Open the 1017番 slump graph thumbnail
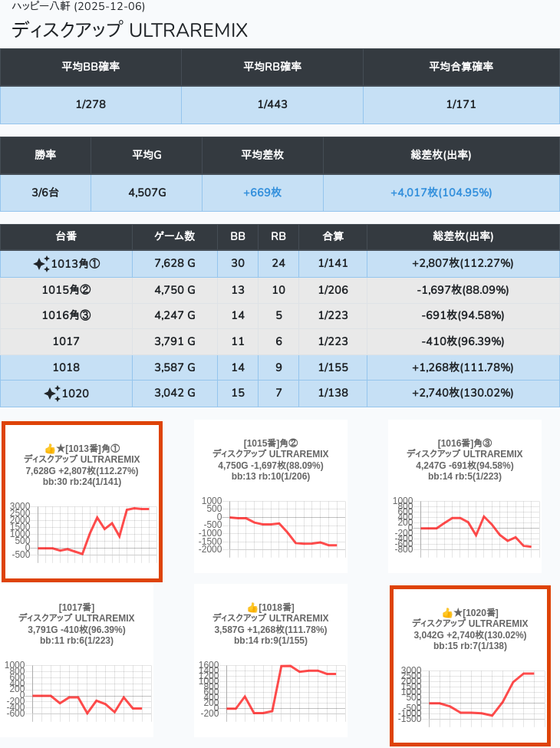Screen dimensions: 560x748 [x=77, y=690]
